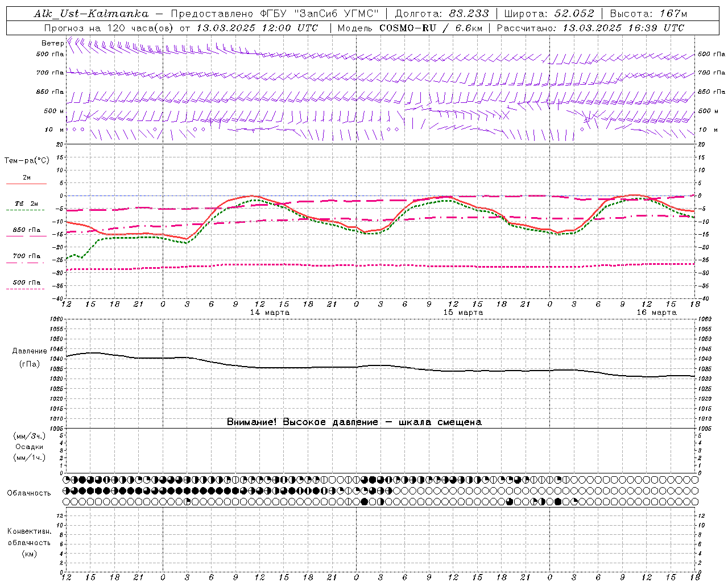Click the warning 'Внимание! Высокое давление — шкала смещена'
Screen dimensions: 728x582
(x=354, y=422)
